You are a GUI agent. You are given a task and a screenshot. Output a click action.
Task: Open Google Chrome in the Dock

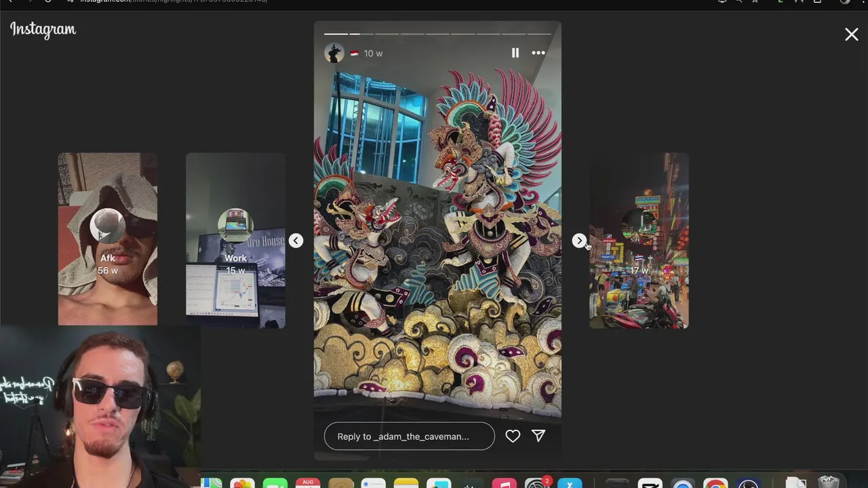click(715, 483)
